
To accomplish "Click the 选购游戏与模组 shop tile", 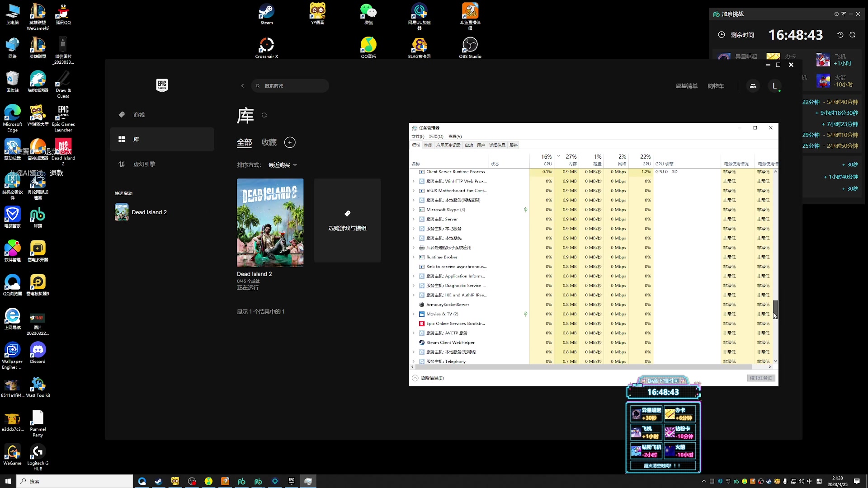I will click(x=347, y=221).
